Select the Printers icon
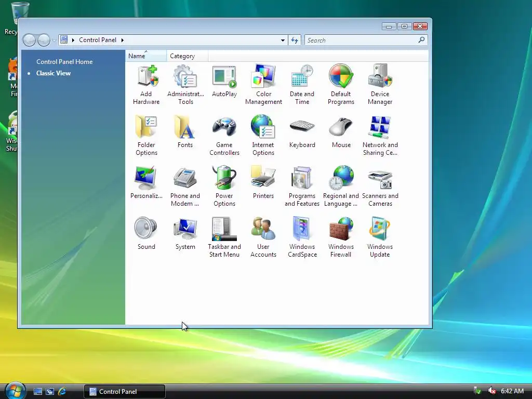This screenshot has height=399, width=532. [263, 182]
